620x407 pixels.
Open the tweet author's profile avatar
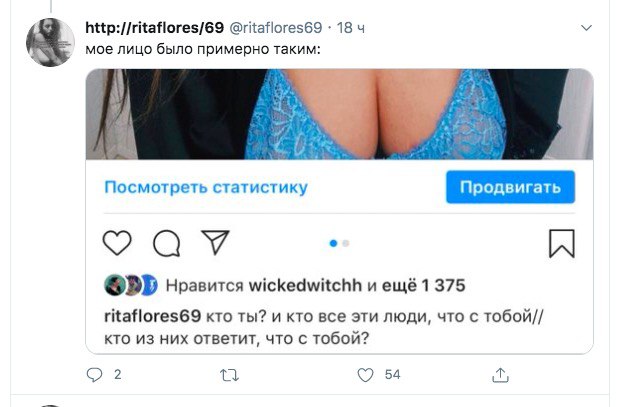pos(50,42)
